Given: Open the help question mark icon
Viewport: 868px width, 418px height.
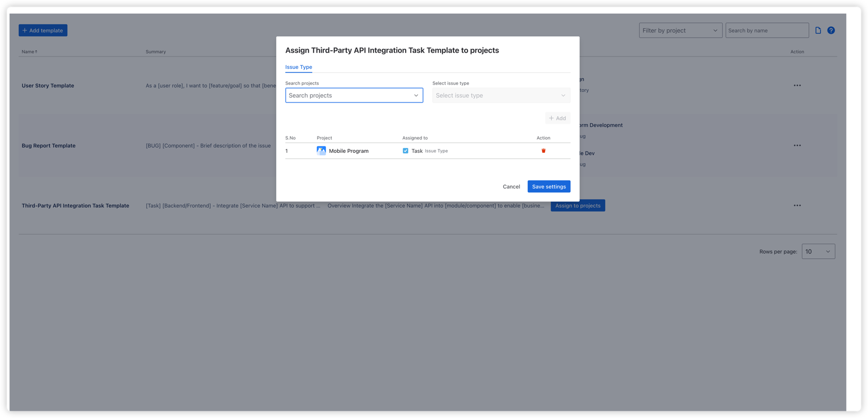Looking at the screenshot, I should click(x=831, y=30).
